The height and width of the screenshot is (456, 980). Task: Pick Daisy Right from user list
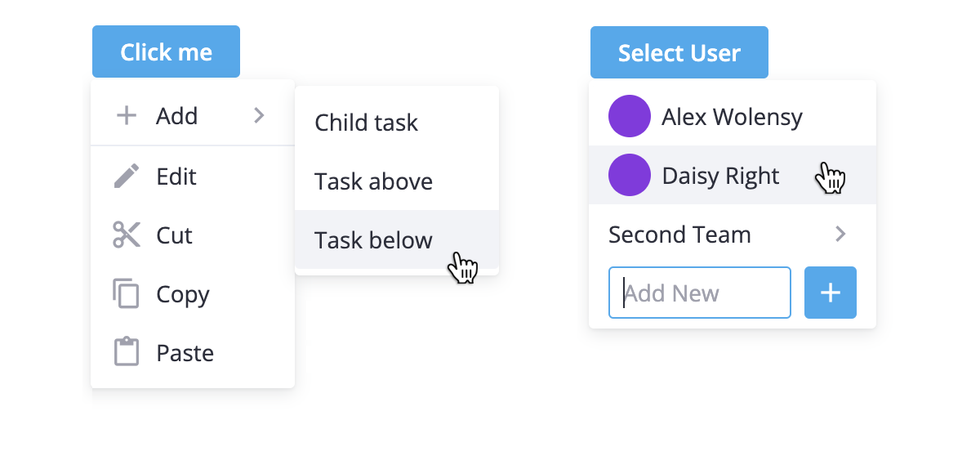click(x=733, y=175)
